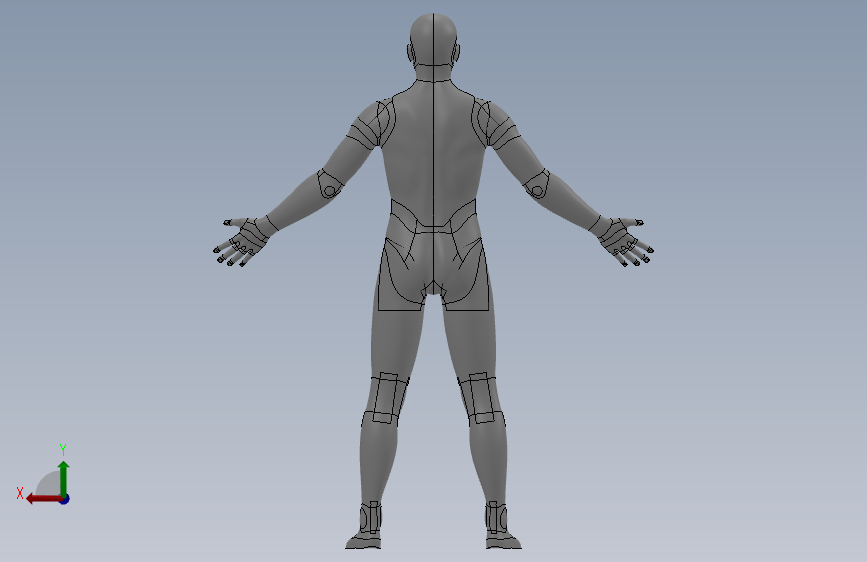Click the green Y axis arrow on the triad
This screenshot has width=867, height=562.
pyautogui.click(x=64, y=478)
